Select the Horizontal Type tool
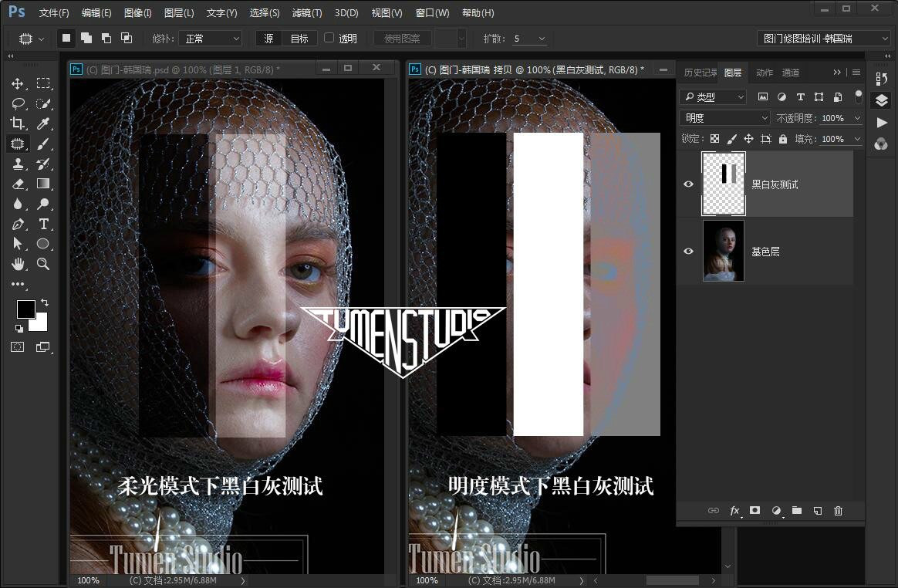 pos(43,224)
